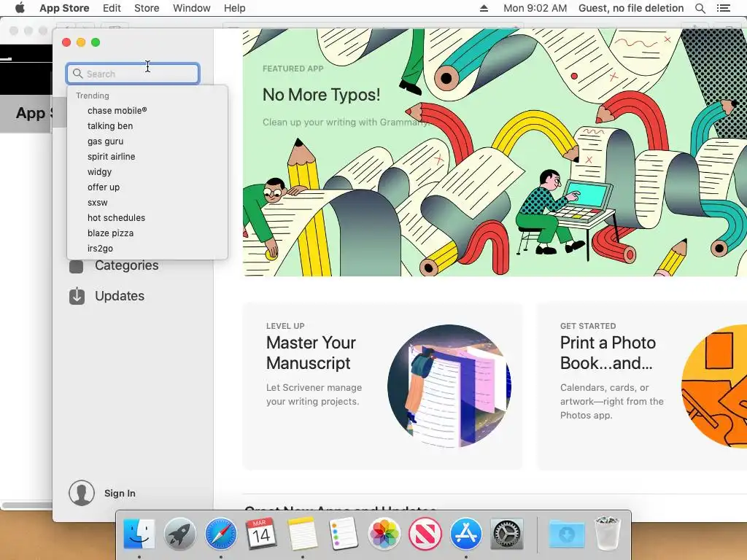The width and height of the screenshot is (747, 560).
Task: Open the Trash in dock
Action: [x=608, y=533]
